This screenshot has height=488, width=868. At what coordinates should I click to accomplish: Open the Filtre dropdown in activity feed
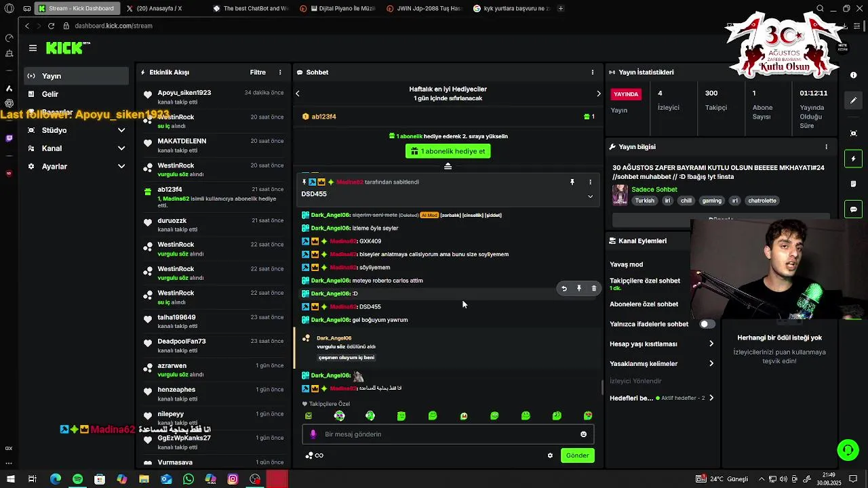click(x=258, y=73)
